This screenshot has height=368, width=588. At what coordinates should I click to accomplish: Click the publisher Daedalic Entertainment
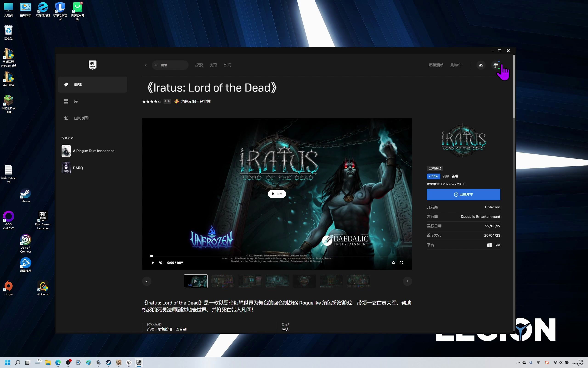point(480,217)
